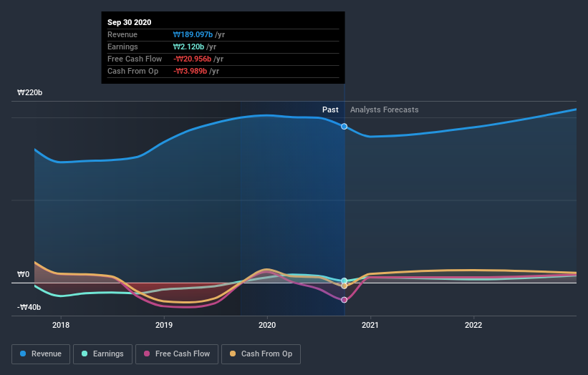This screenshot has height=375, width=588.
Task: Click the Revenue data point marker on the blue line
Action: [x=344, y=127]
